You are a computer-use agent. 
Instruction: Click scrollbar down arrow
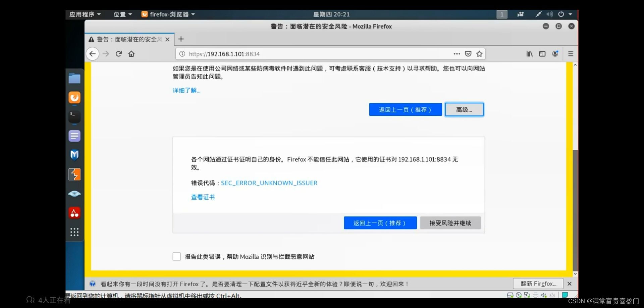pyautogui.click(x=575, y=273)
